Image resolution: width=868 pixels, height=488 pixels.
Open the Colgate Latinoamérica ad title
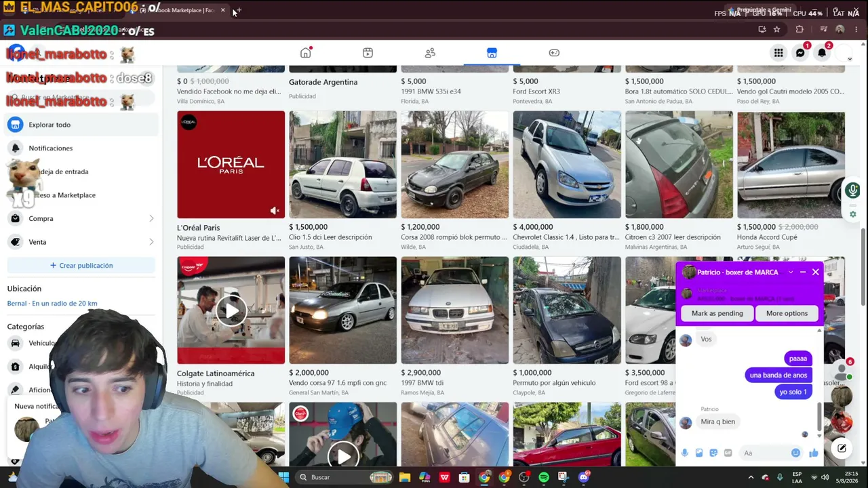tap(216, 373)
